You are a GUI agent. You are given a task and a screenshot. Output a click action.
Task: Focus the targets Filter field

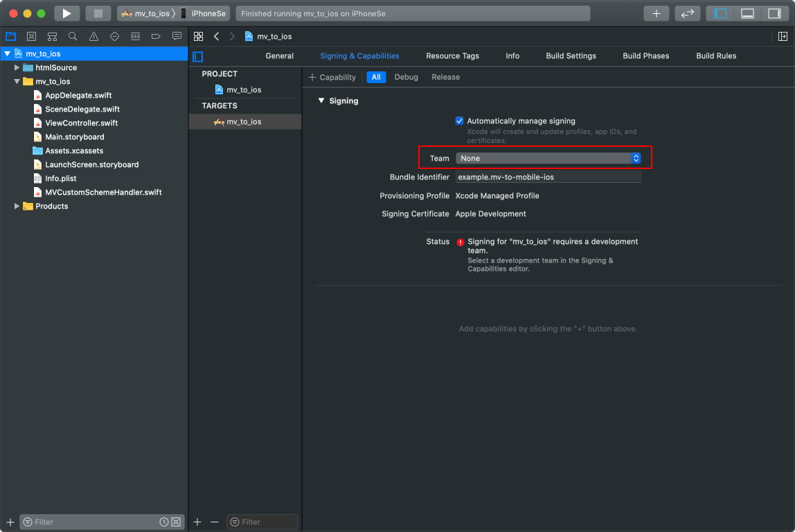coord(262,522)
